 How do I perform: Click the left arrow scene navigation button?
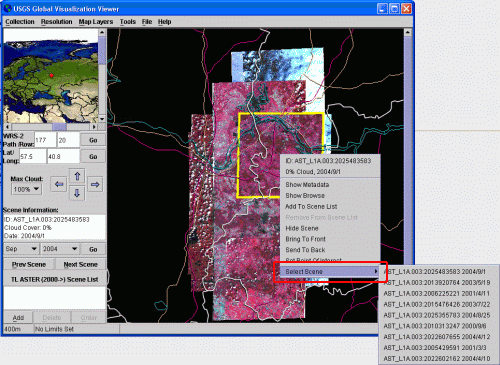pyautogui.click(x=59, y=184)
